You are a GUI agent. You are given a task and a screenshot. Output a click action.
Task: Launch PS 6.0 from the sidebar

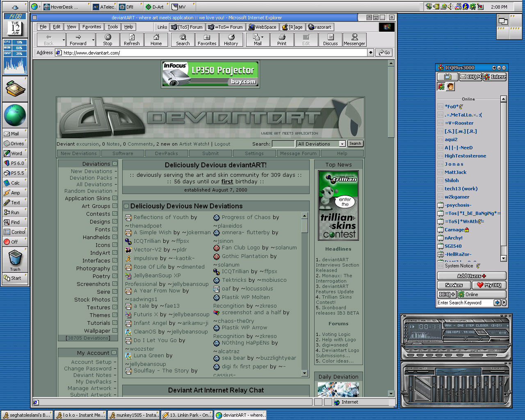[15, 163]
